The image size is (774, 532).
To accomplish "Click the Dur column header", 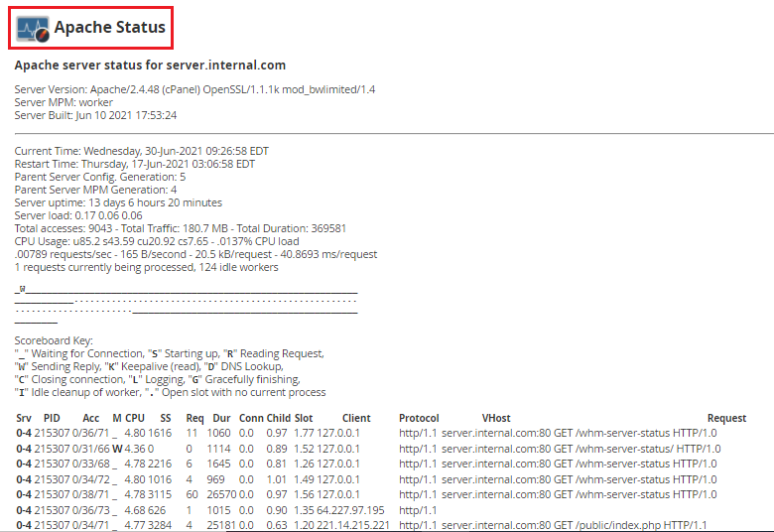I will point(221,418).
